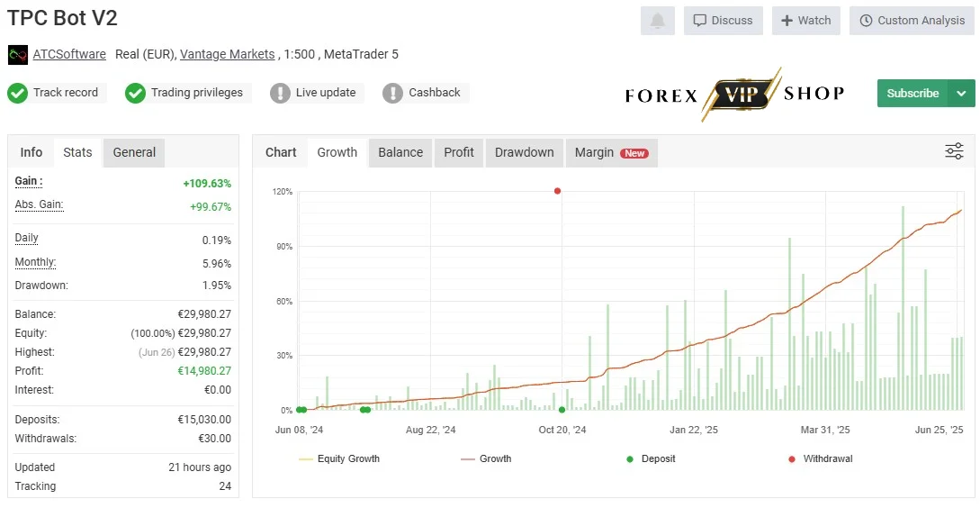The image size is (980, 508).
Task: Click the +109.63% gain value
Action: pyautogui.click(x=207, y=184)
